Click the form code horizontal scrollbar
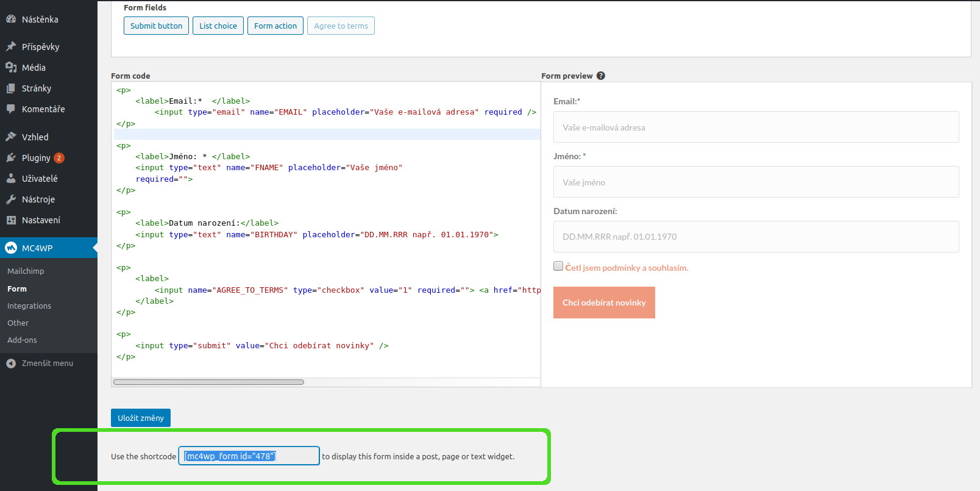Image resolution: width=980 pixels, height=491 pixels. tap(208, 382)
